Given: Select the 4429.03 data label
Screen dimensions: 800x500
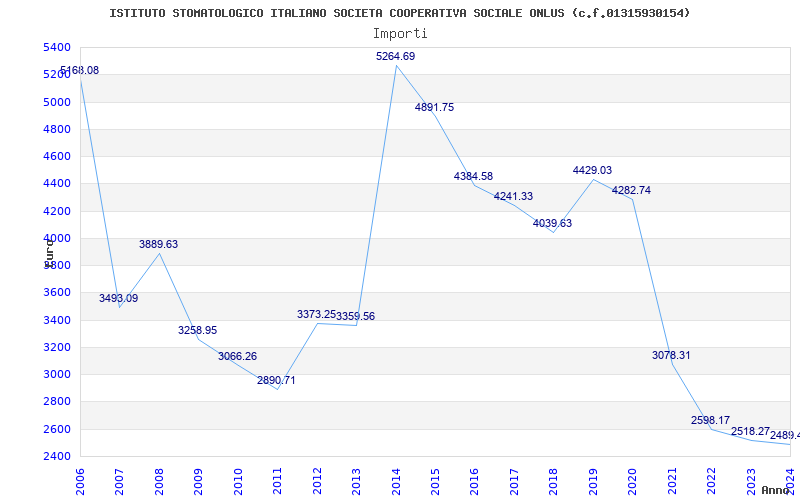Looking at the screenshot, I should (592, 170).
